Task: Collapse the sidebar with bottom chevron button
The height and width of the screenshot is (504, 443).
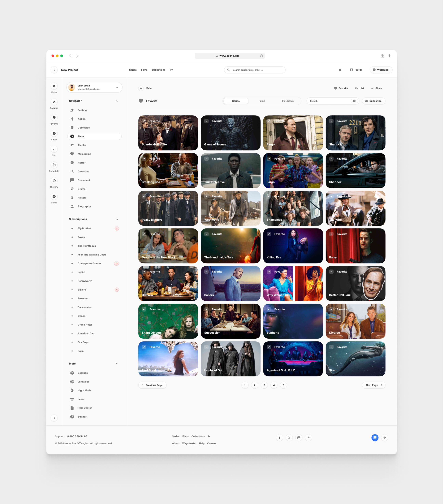Action: 54,418
